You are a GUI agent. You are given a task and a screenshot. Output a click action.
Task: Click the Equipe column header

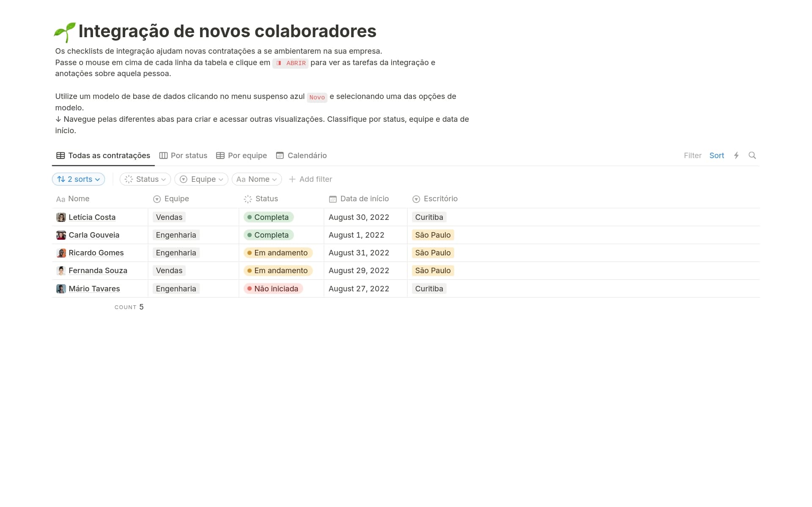pyautogui.click(x=176, y=199)
